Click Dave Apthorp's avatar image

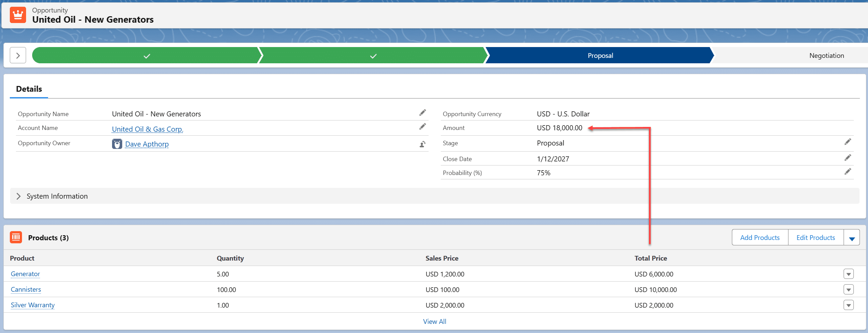point(117,144)
